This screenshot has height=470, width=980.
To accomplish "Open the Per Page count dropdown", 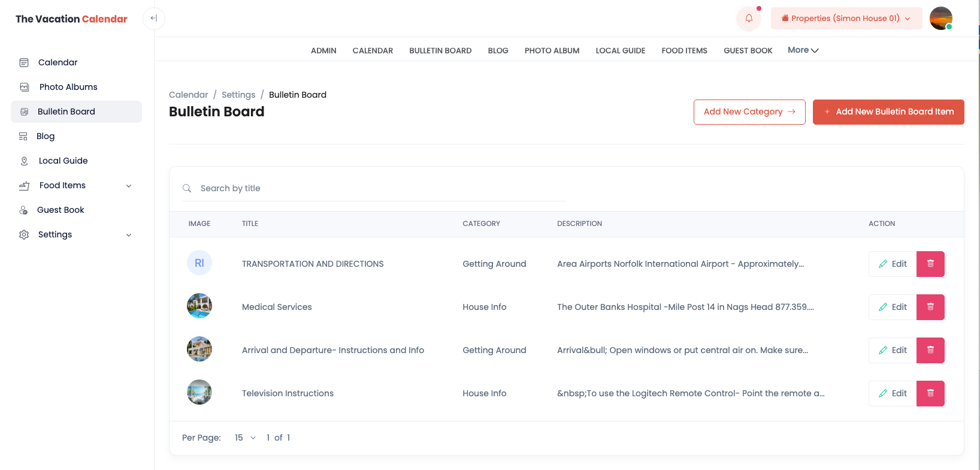I will click(245, 438).
